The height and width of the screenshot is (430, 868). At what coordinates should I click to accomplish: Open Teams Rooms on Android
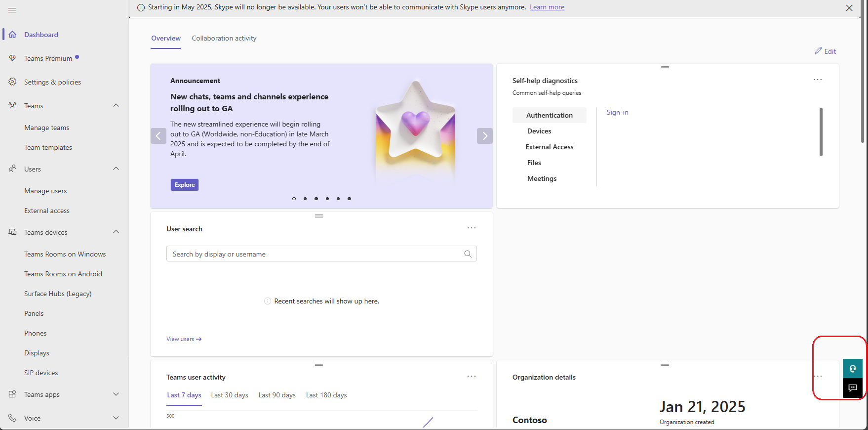[x=63, y=274]
